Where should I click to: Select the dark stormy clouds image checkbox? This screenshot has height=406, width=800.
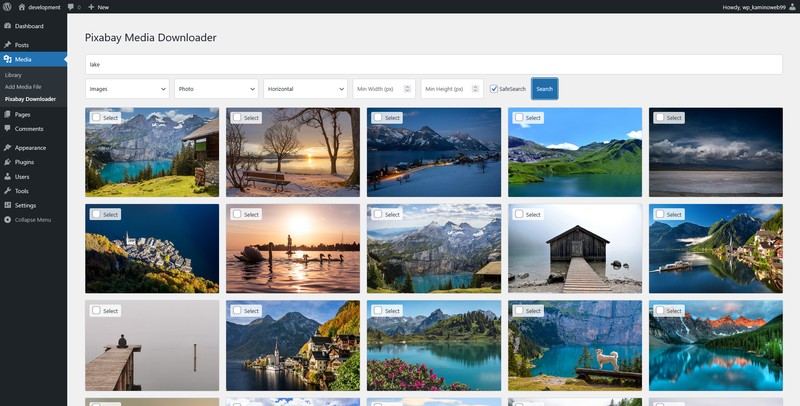tap(660, 117)
